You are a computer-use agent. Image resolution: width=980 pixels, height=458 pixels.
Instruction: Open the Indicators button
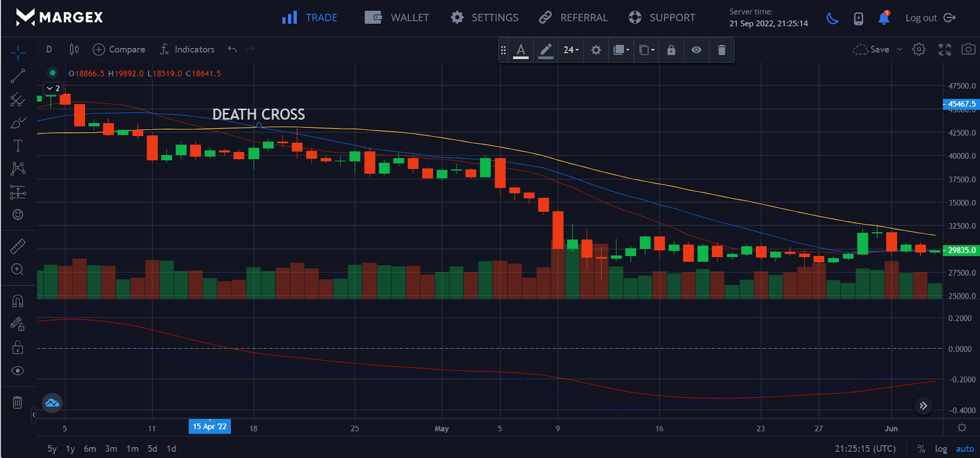187,50
